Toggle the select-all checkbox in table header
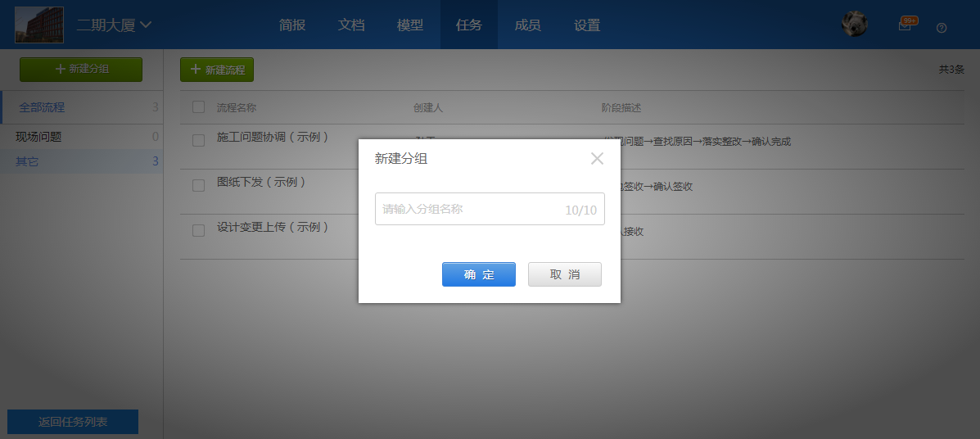 click(198, 107)
